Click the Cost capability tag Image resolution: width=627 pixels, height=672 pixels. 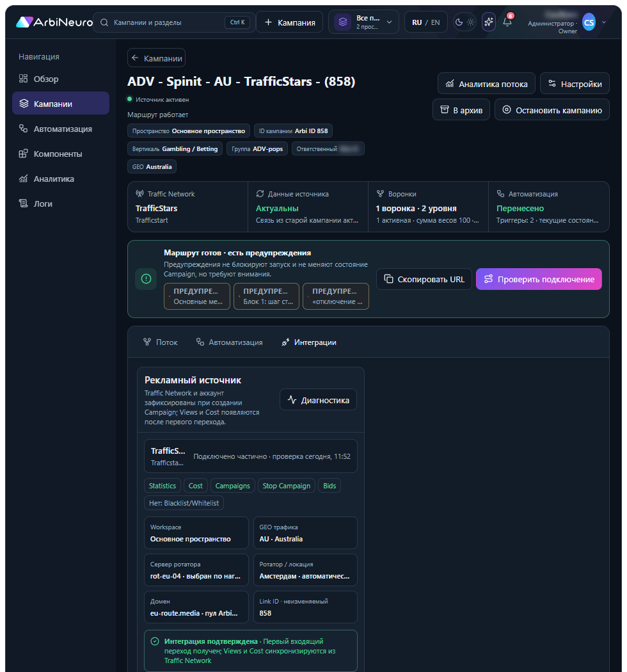[196, 486]
